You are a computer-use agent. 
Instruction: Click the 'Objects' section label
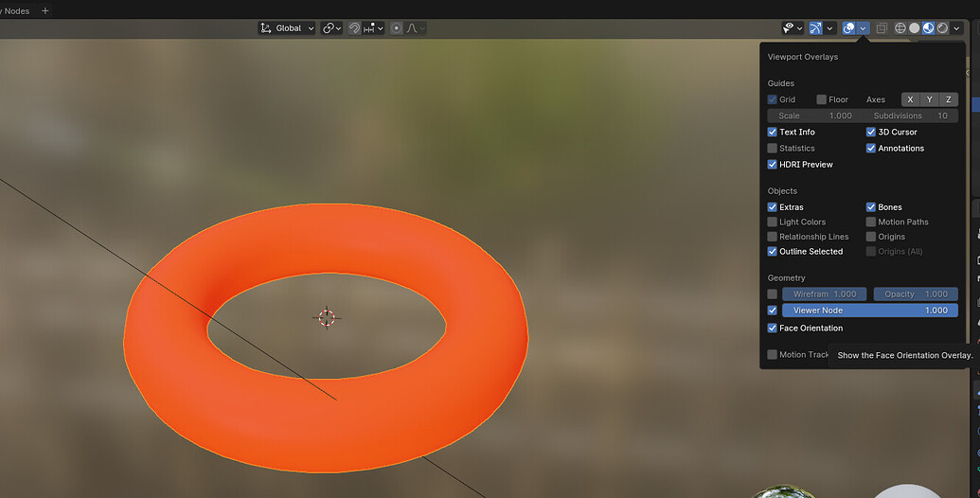[782, 190]
